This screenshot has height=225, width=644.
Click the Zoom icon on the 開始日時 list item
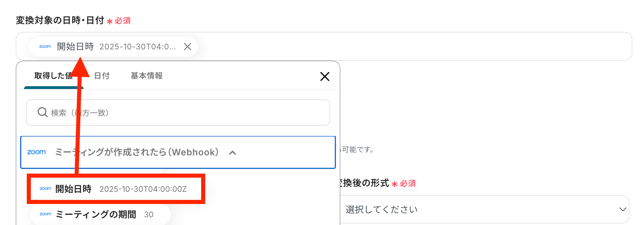click(x=45, y=189)
